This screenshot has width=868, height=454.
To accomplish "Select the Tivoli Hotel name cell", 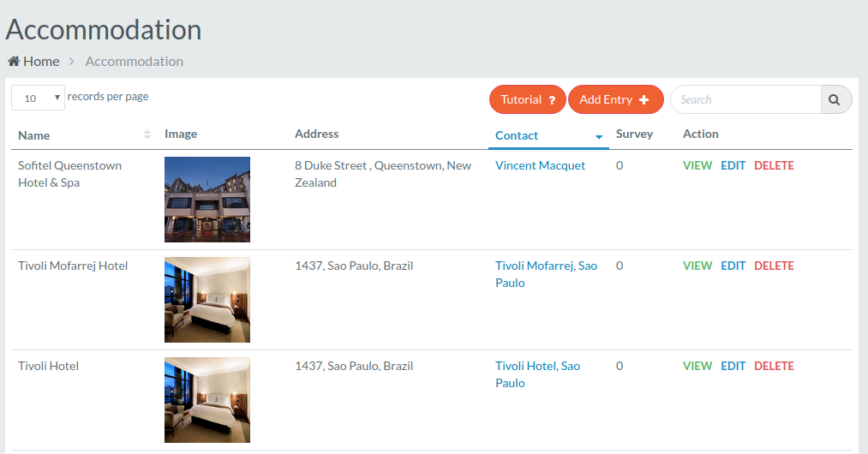I will click(x=48, y=366).
